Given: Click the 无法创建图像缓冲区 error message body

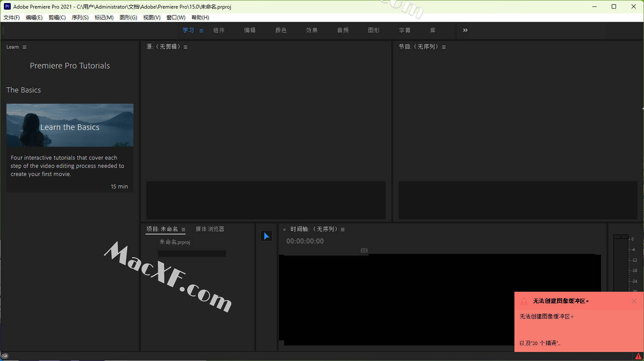Looking at the screenshot, I should (547, 316).
